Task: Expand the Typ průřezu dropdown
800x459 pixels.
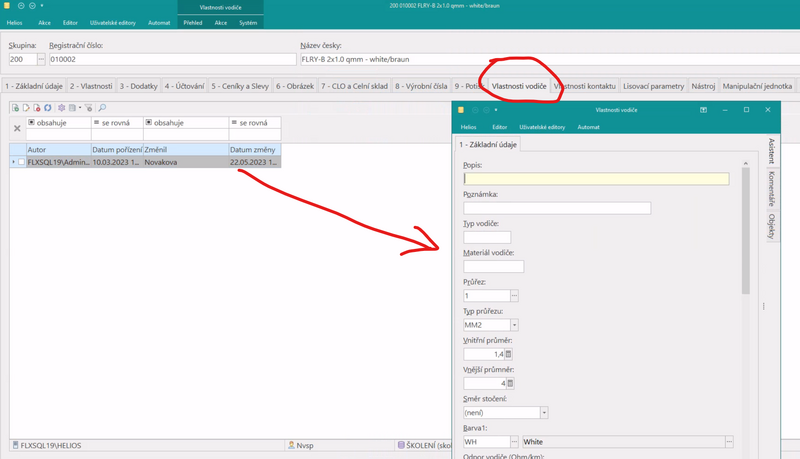Action: [514, 325]
